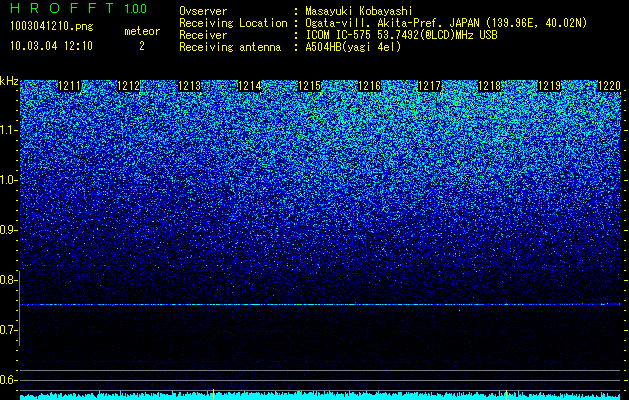The height and width of the screenshot is (400, 629).
Task: Click the date stamp 10.03.04 12:10
Action: click(52, 46)
